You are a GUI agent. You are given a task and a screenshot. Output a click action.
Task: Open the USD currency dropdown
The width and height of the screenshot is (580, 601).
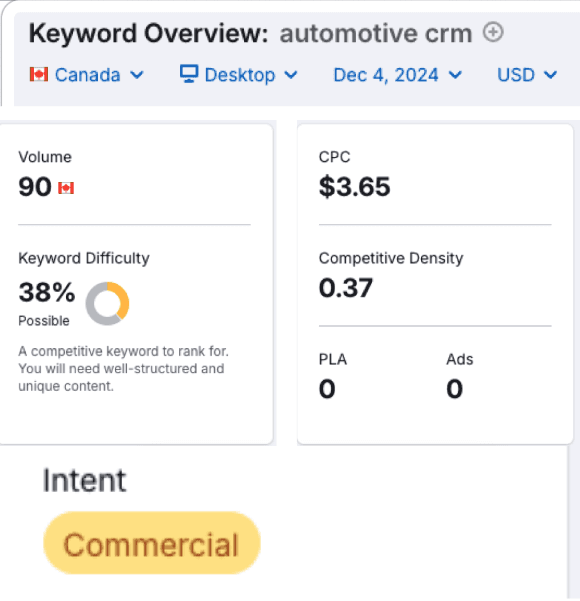coord(527,75)
